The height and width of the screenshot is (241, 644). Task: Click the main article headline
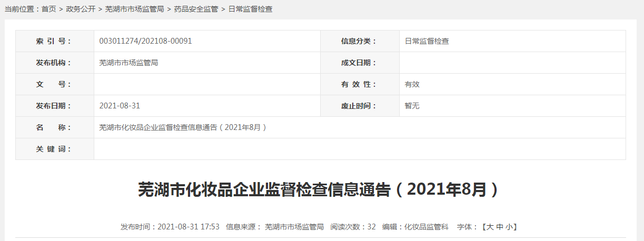[x=318, y=189]
